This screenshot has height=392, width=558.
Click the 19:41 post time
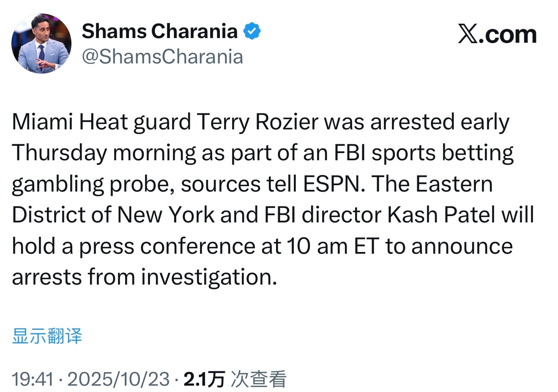point(33,379)
